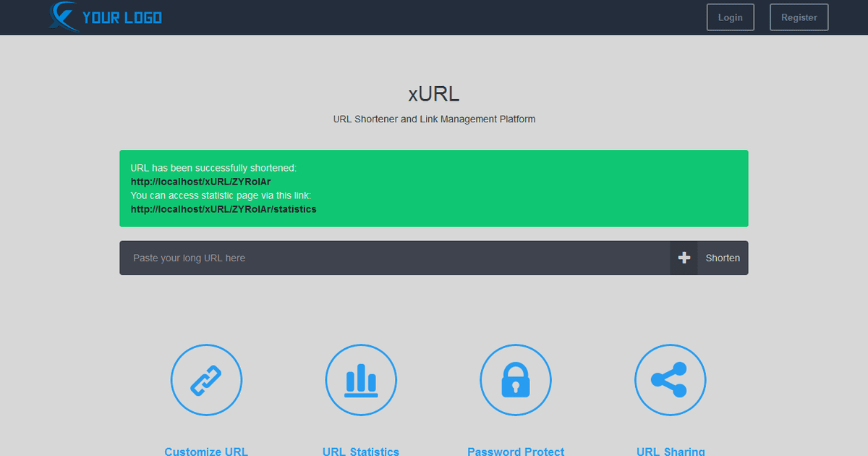Click the bar chart URL Statistics icon
The width and height of the screenshot is (868, 456).
click(361, 380)
